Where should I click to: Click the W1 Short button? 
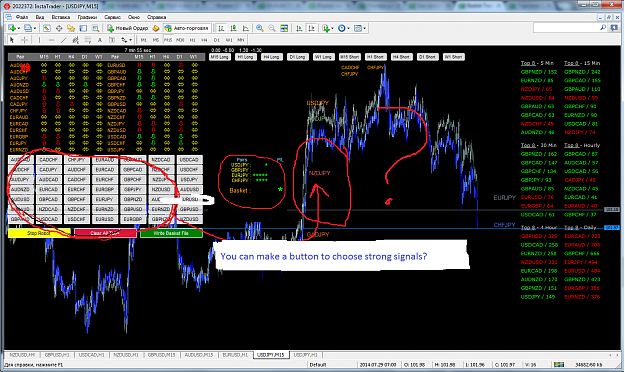click(x=454, y=57)
